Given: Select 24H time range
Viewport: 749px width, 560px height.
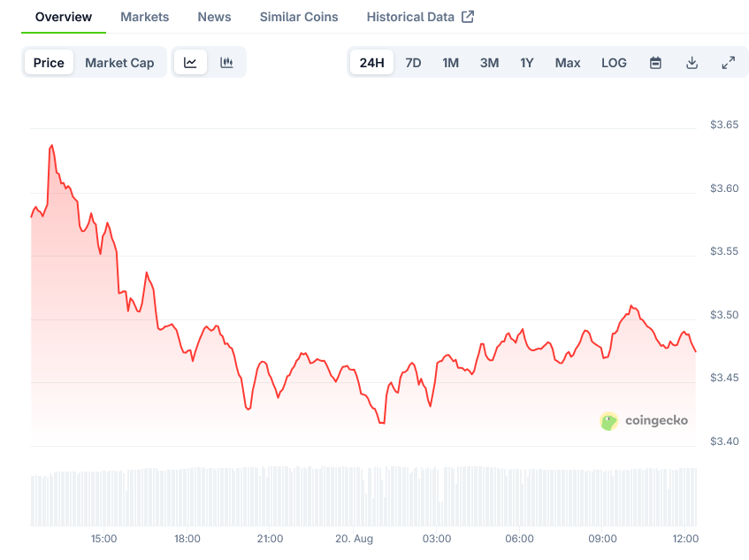Looking at the screenshot, I should 371,63.
